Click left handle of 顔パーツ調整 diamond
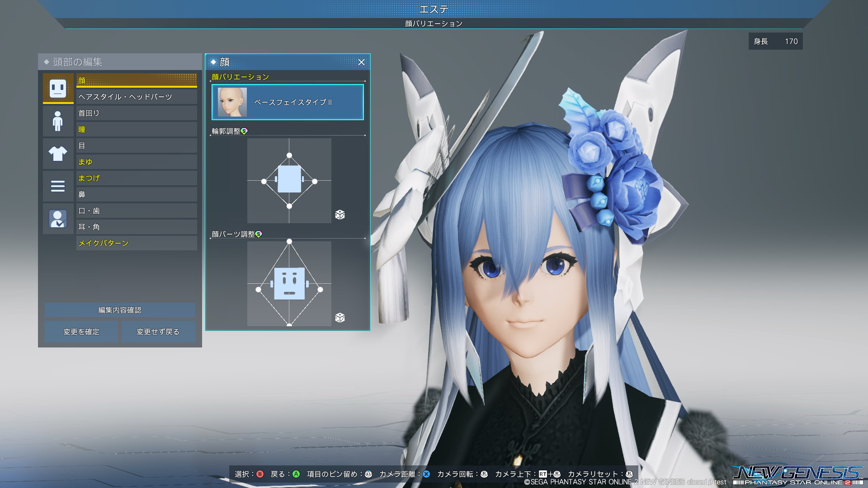The height and width of the screenshot is (488, 868). click(259, 290)
